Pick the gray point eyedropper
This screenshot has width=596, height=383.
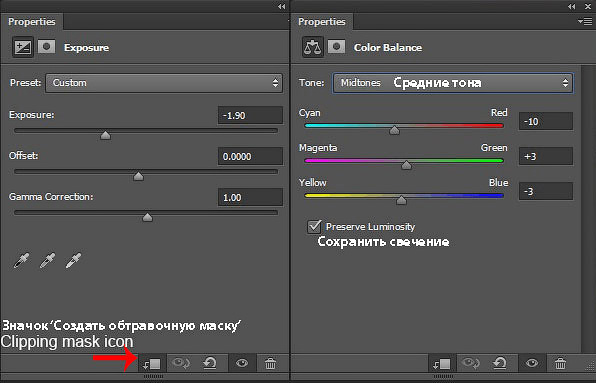tap(47, 261)
